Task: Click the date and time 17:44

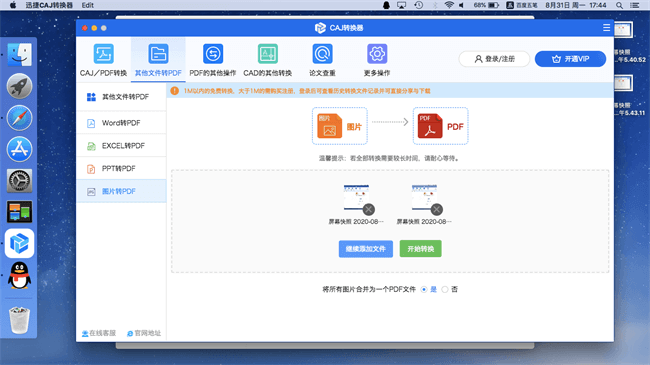Action: pos(576,5)
